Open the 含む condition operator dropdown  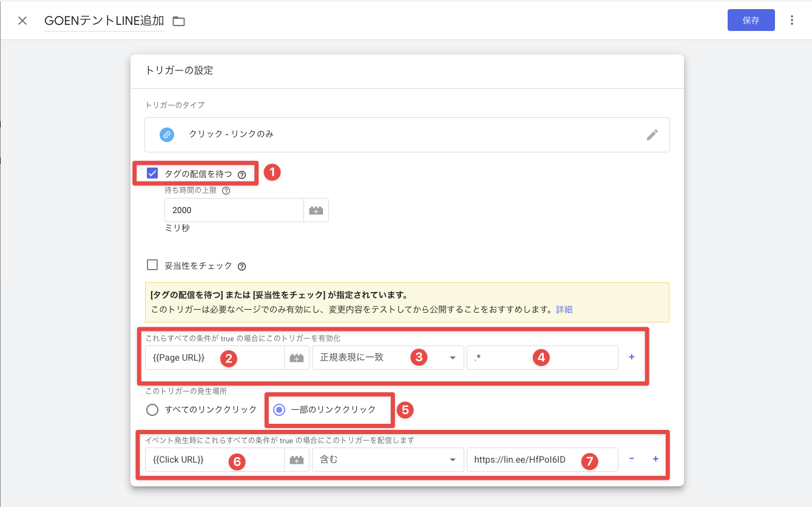coord(387,460)
